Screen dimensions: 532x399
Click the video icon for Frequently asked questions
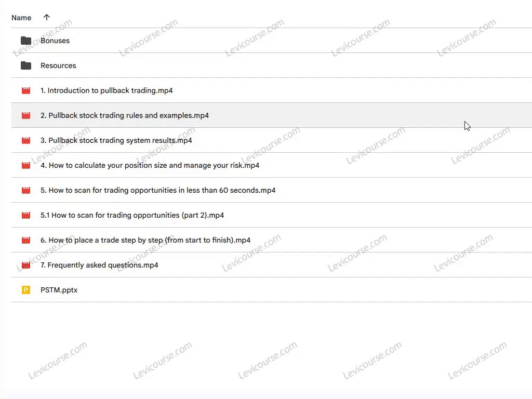[x=26, y=265]
